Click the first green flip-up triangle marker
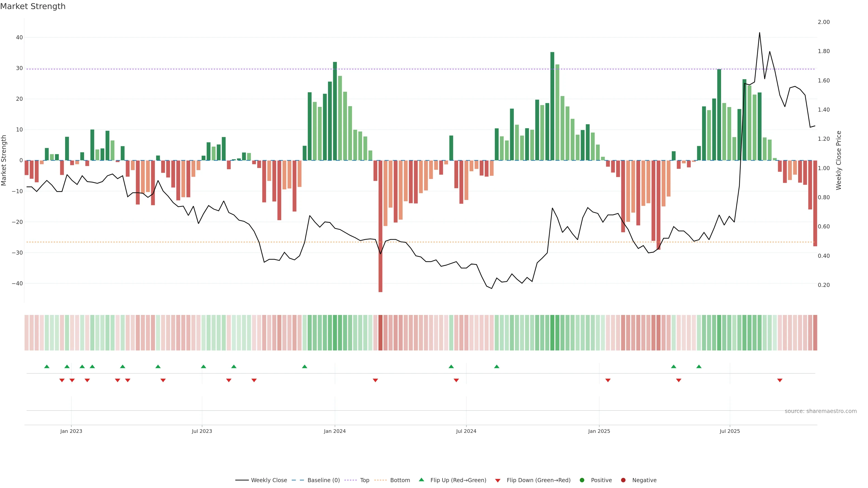Viewport: 868px width, 488px height. tap(47, 366)
